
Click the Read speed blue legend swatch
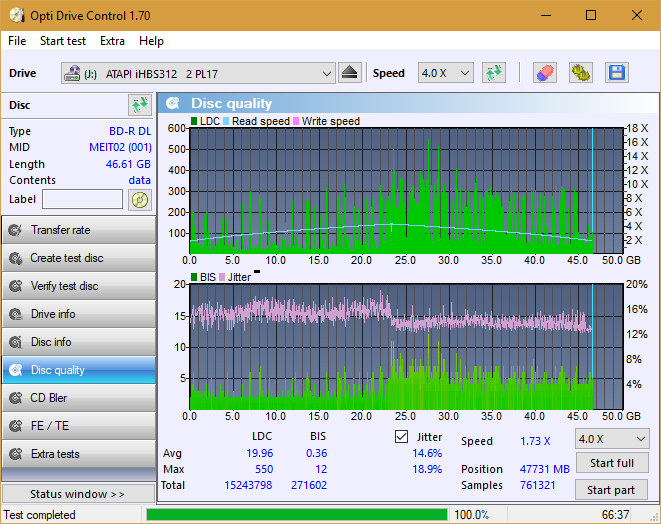coord(226,121)
